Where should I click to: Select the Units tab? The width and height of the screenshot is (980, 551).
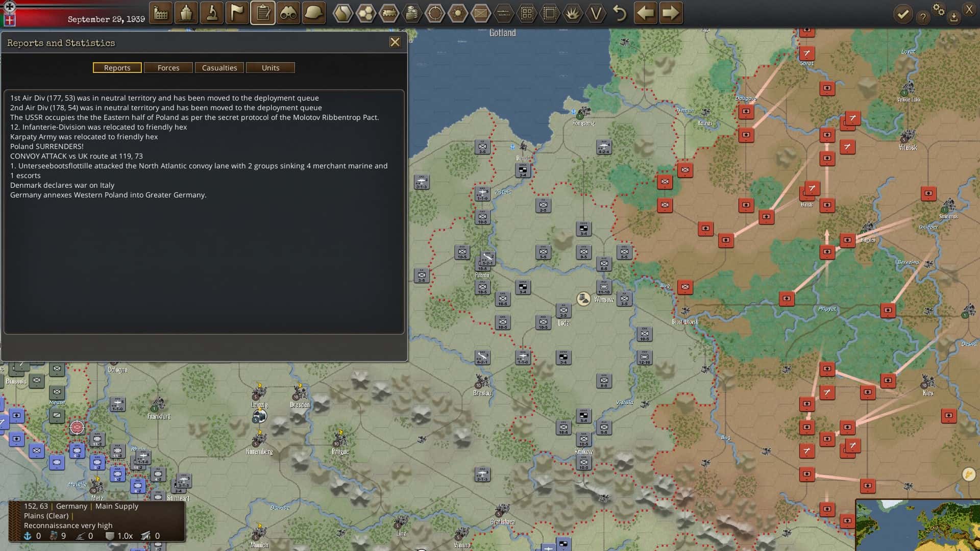(x=271, y=68)
